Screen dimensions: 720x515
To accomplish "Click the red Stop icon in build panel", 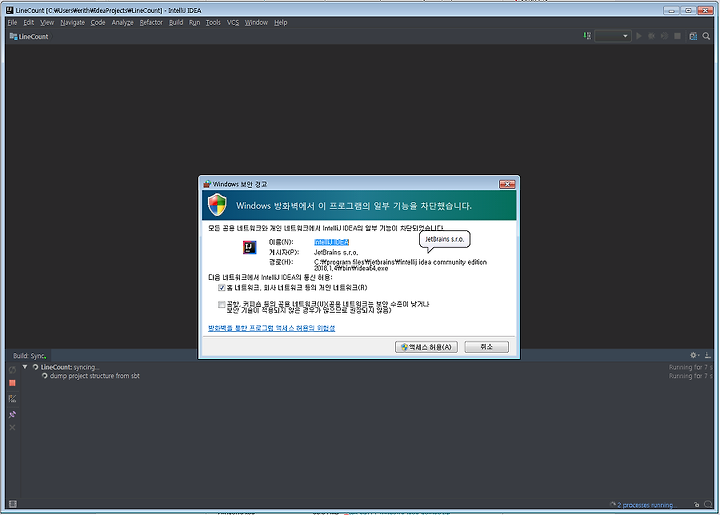I will click(12, 383).
